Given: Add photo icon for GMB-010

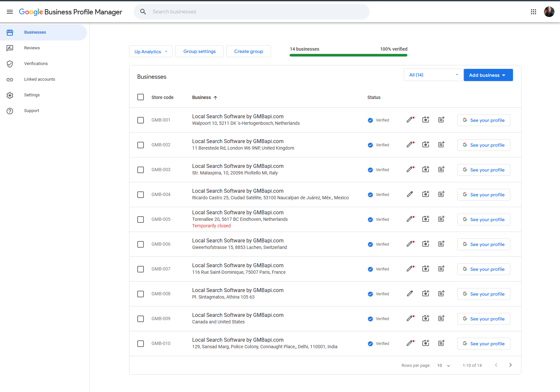Looking at the screenshot, I should click(x=426, y=343).
